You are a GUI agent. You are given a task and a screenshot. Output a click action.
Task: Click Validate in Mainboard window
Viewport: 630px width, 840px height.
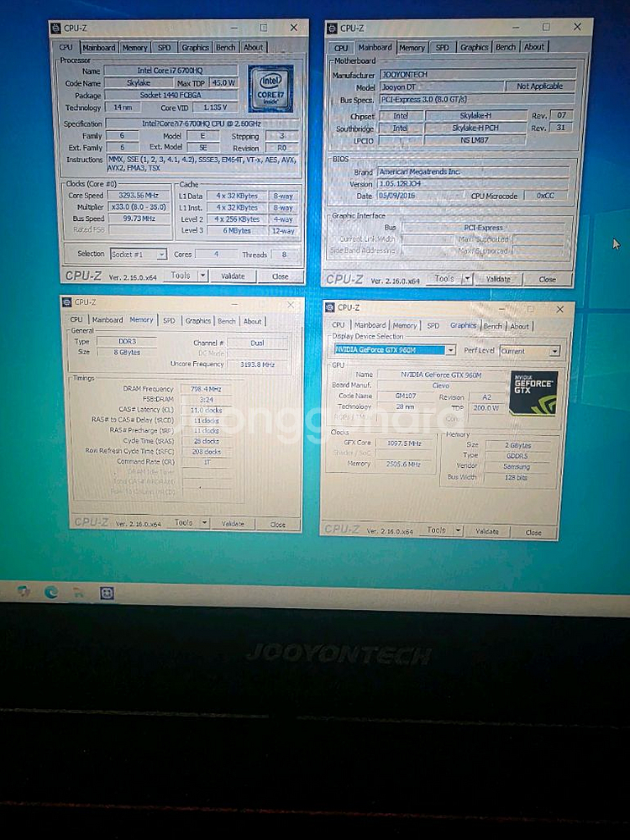pos(497,279)
